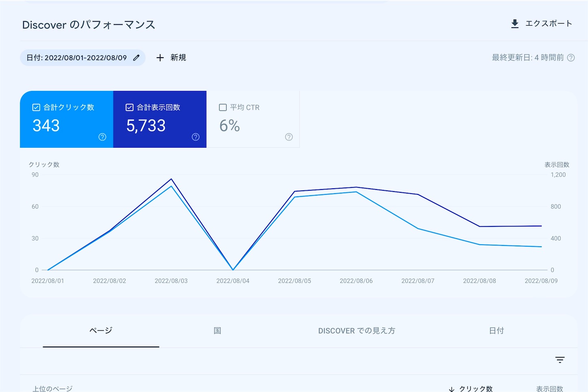Select the ページ tab

pos(101,331)
